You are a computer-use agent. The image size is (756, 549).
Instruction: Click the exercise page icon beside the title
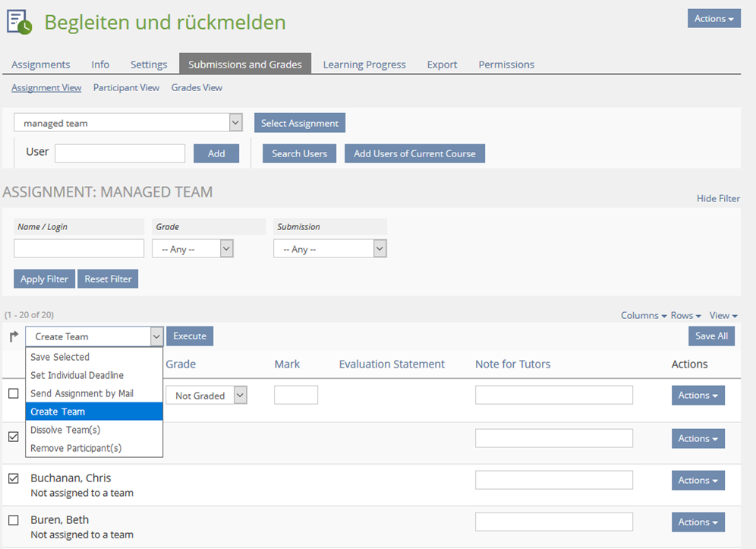[x=20, y=22]
